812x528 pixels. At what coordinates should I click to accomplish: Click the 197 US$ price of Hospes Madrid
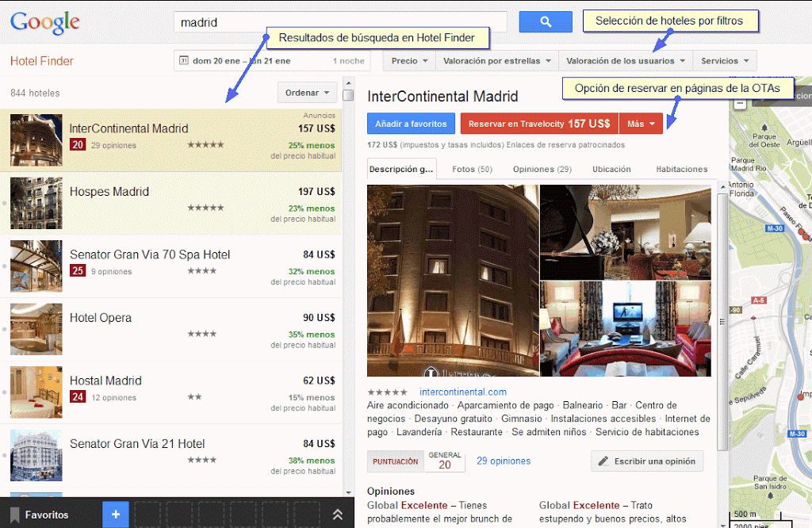pos(316,192)
